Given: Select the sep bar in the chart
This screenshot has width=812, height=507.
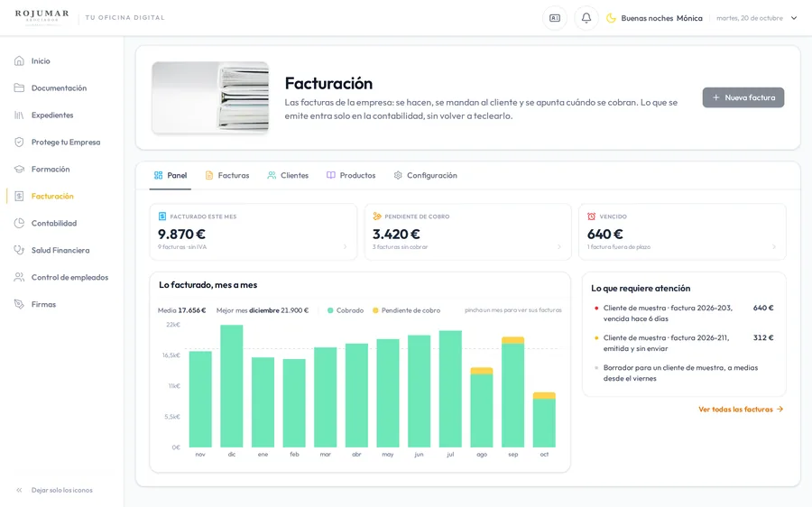Looking at the screenshot, I should [x=512, y=392].
